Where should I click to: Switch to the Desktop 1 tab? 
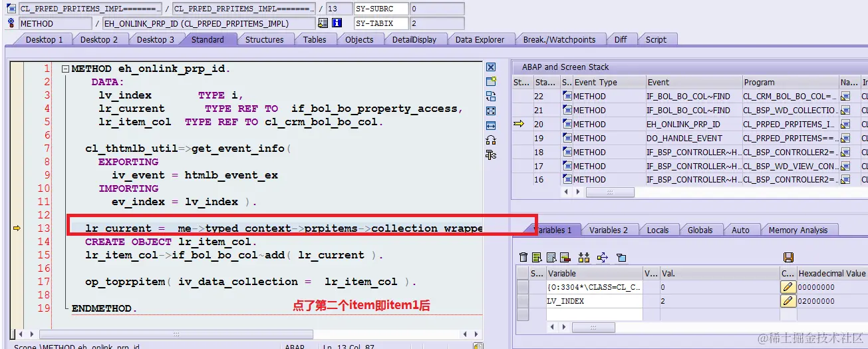click(44, 39)
